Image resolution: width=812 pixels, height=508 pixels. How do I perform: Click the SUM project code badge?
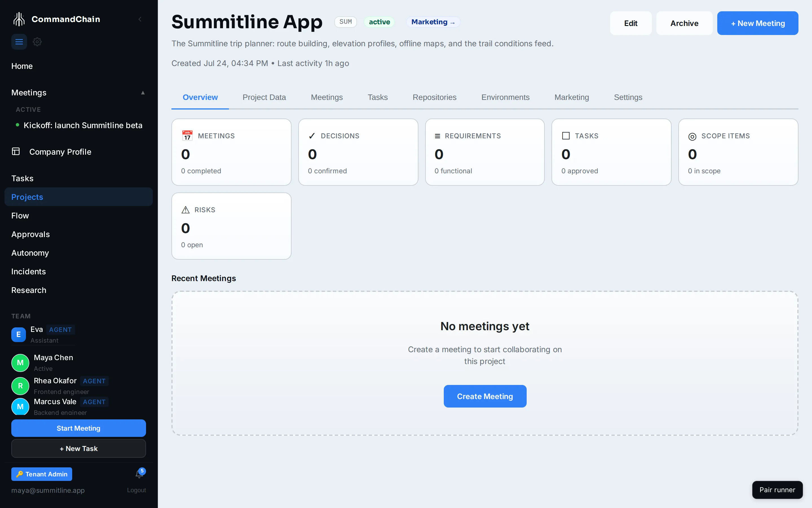tap(346, 22)
